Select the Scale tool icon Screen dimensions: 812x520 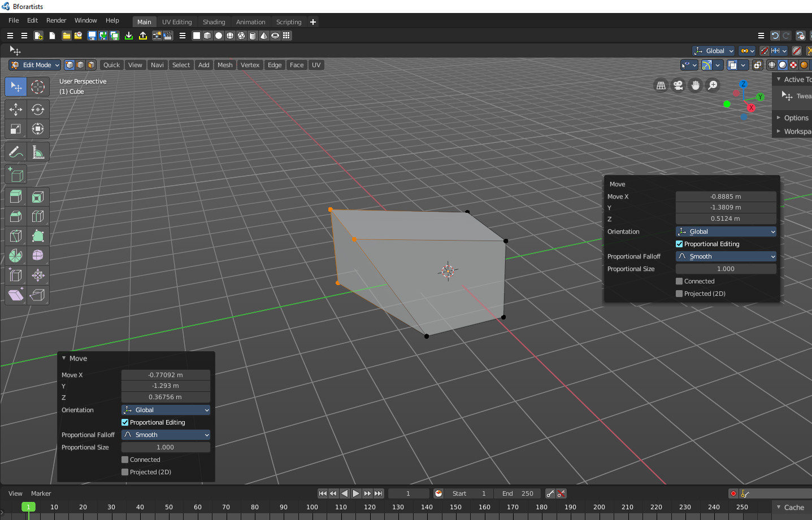tap(16, 129)
